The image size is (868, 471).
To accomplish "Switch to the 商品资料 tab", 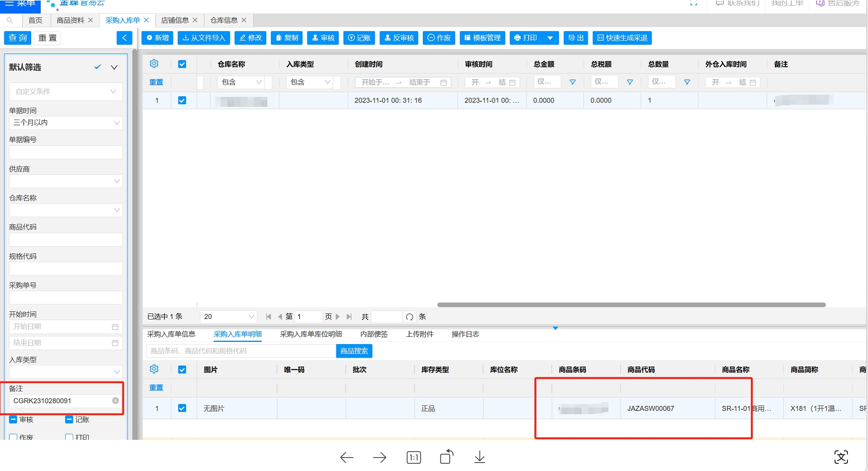I will tap(70, 20).
